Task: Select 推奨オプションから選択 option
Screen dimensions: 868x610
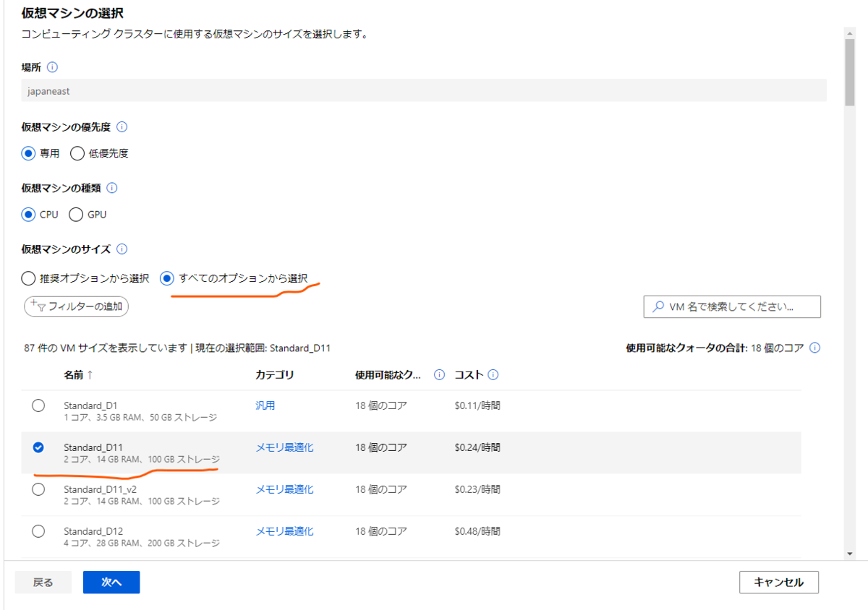Action: [28, 278]
